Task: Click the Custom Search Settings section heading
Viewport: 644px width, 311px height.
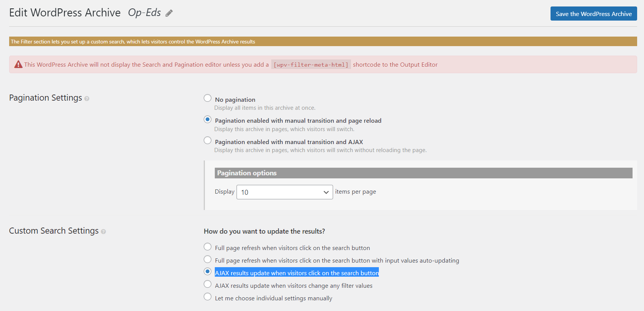Action: pos(54,231)
